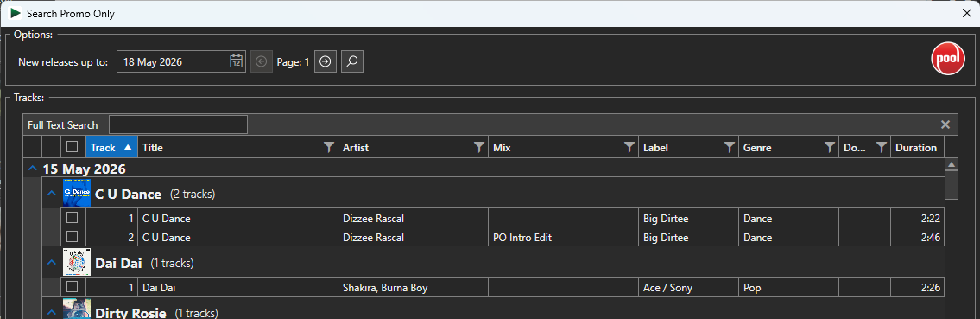Click the disabled previous page arrow
This screenshot has width=980, height=319.
coord(262,61)
